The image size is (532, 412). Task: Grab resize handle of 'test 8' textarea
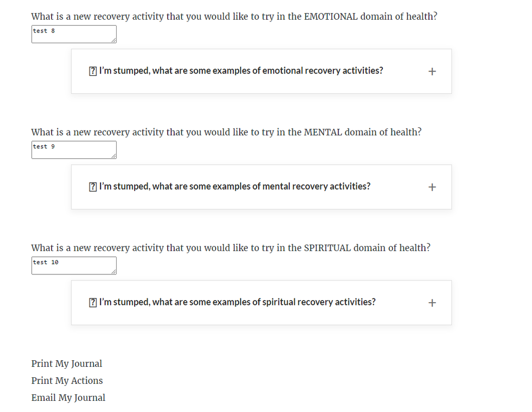113,41
